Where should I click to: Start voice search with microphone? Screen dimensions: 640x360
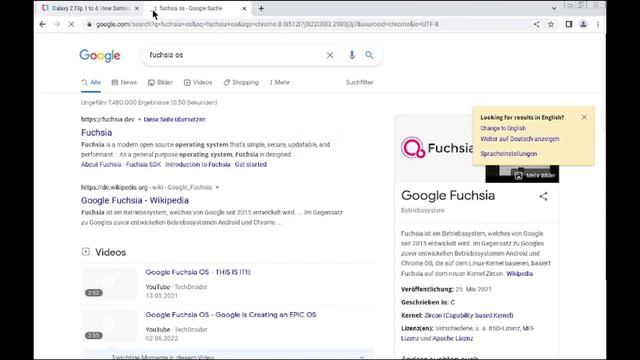352,55
